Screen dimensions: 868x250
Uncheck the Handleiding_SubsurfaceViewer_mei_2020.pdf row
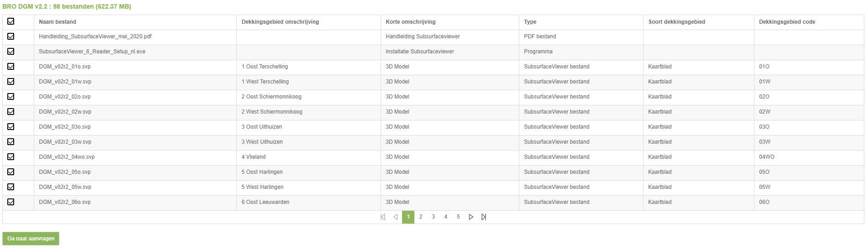(x=11, y=36)
